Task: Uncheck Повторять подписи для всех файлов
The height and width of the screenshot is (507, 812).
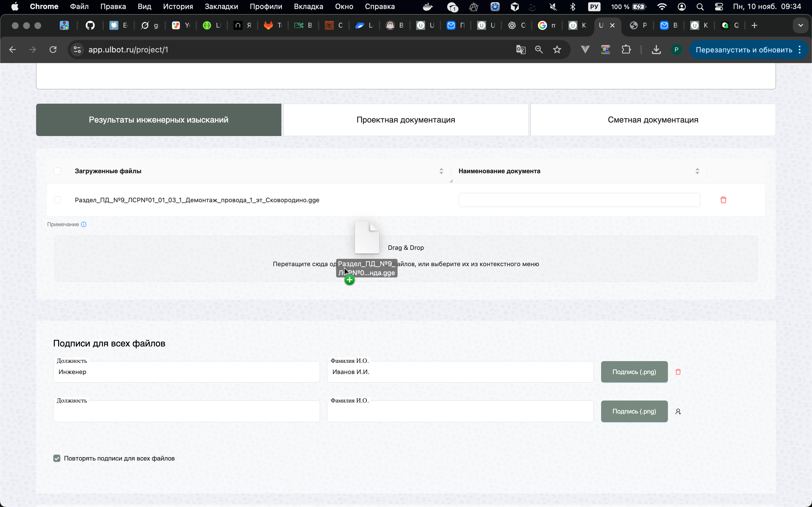Action: (57, 458)
